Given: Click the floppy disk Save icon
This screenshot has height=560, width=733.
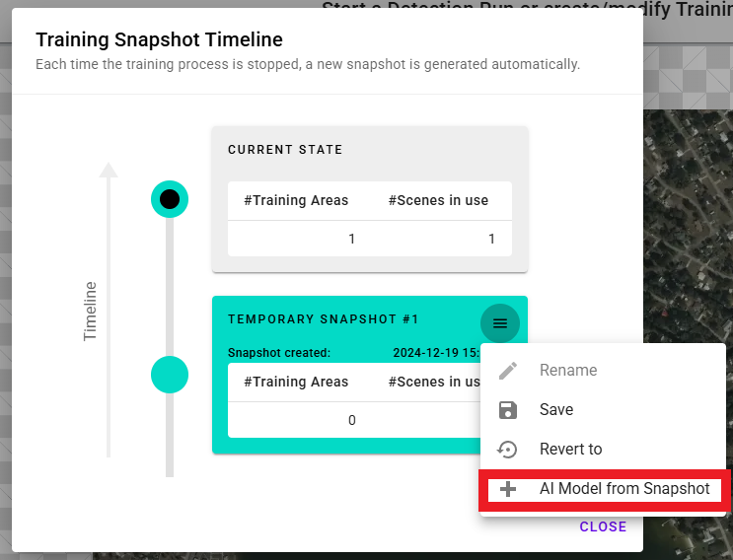Looking at the screenshot, I should 508,410.
